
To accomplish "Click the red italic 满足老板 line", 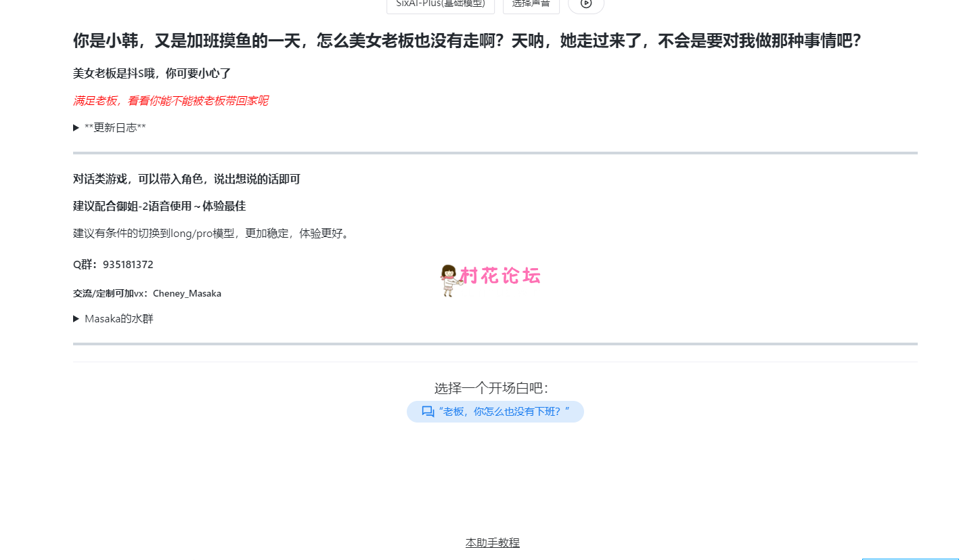I will click(x=171, y=101).
